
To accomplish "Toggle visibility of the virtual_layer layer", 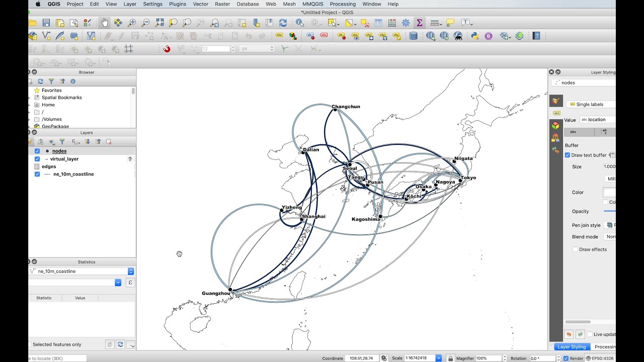I will 37,159.
